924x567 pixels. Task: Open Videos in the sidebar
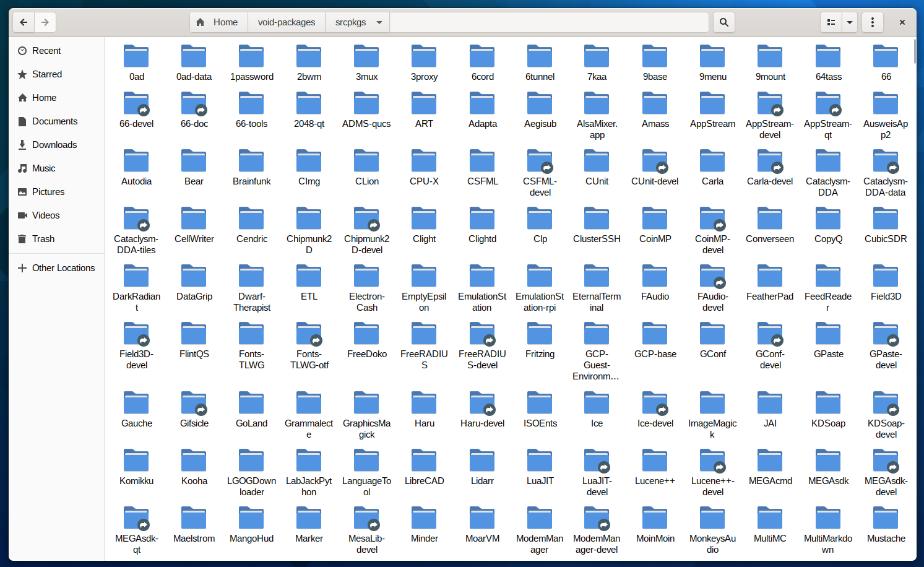click(57, 215)
